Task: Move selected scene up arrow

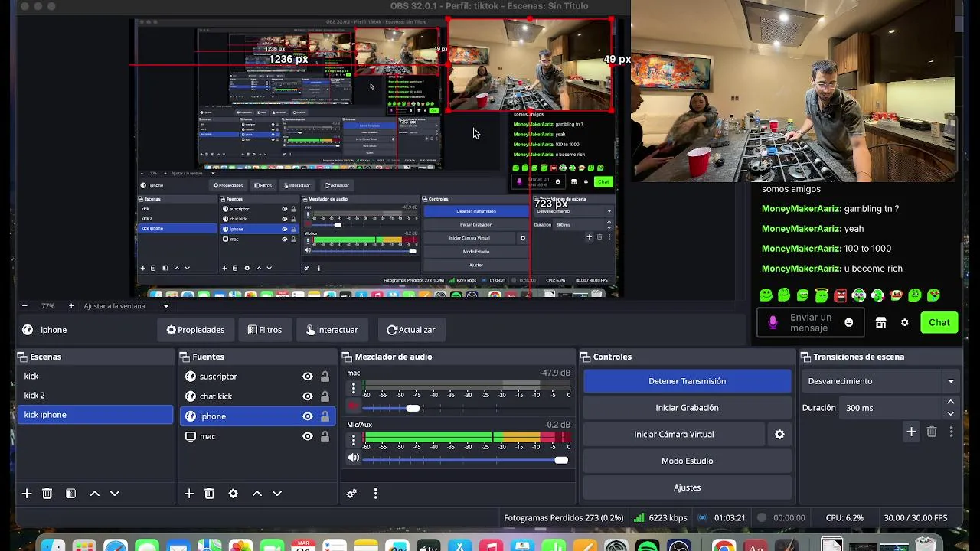Action: point(95,494)
